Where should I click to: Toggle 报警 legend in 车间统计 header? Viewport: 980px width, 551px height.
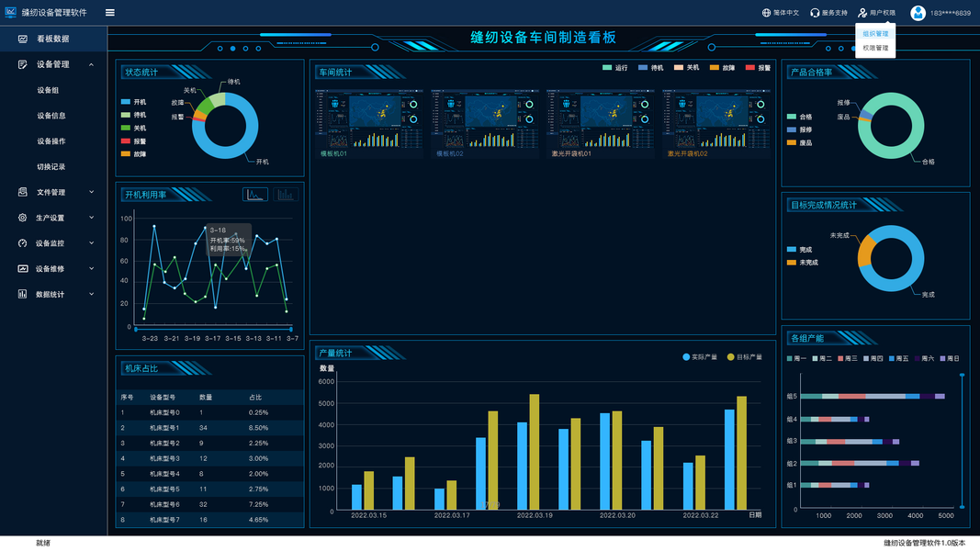click(x=758, y=67)
